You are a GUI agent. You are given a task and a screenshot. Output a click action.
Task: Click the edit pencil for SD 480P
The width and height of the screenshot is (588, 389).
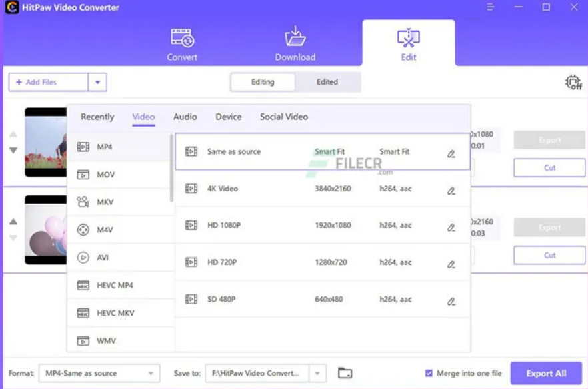(x=451, y=301)
